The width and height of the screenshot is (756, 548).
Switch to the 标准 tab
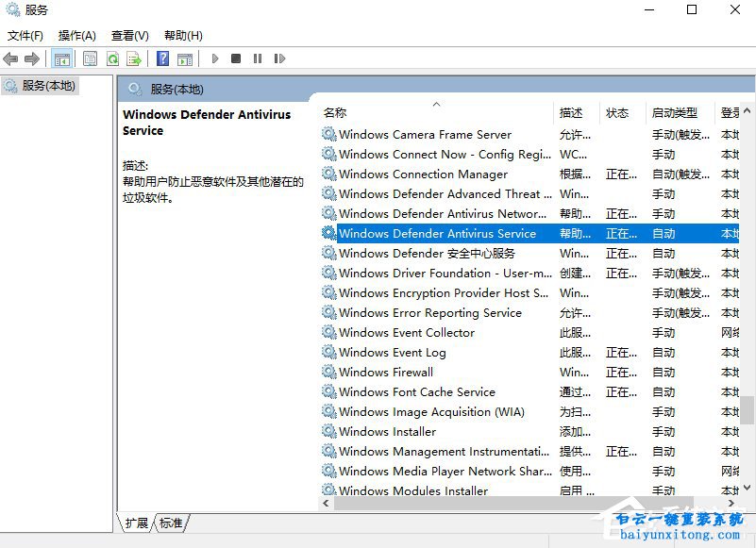(x=170, y=523)
